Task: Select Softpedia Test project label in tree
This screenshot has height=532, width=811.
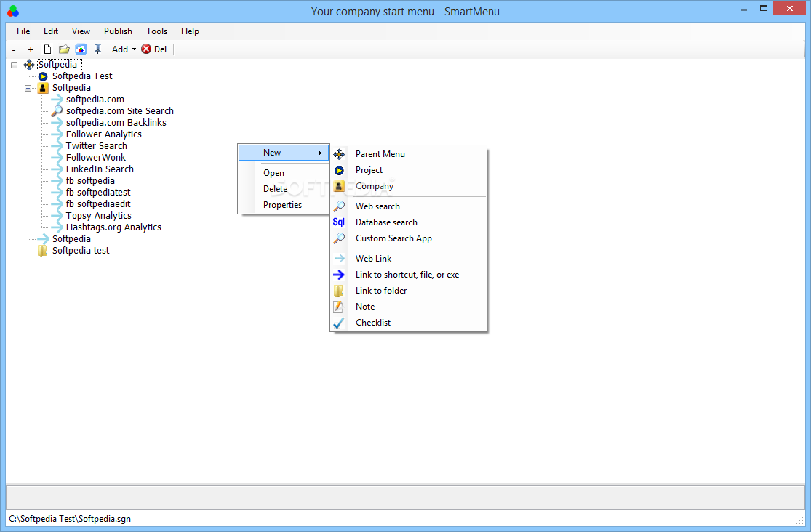Action: point(82,76)
